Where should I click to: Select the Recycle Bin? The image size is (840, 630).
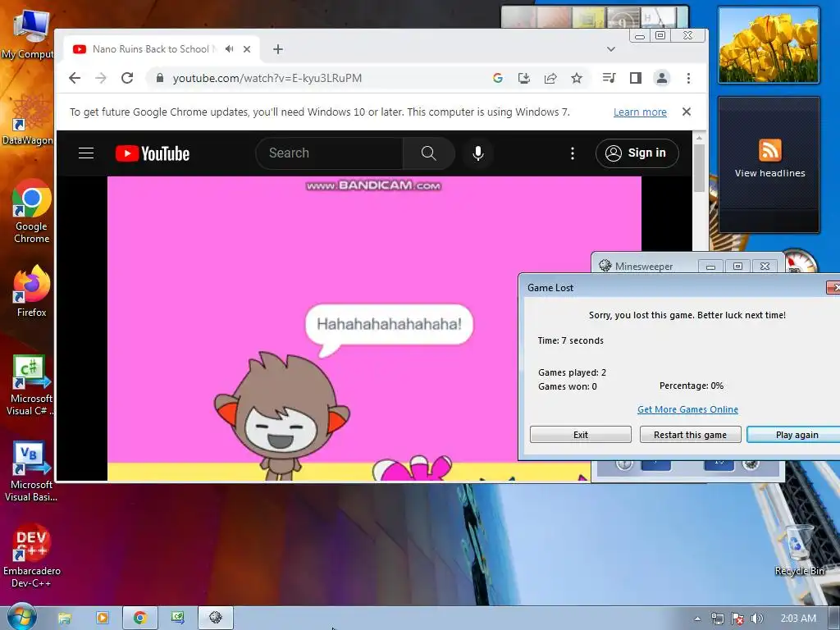pyautogui.click(x=799, y=550)
